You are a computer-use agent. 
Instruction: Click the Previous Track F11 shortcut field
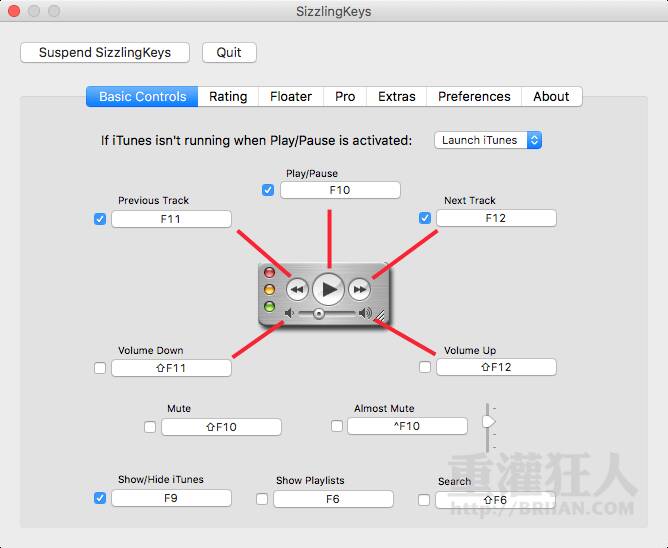pos(171,219)
